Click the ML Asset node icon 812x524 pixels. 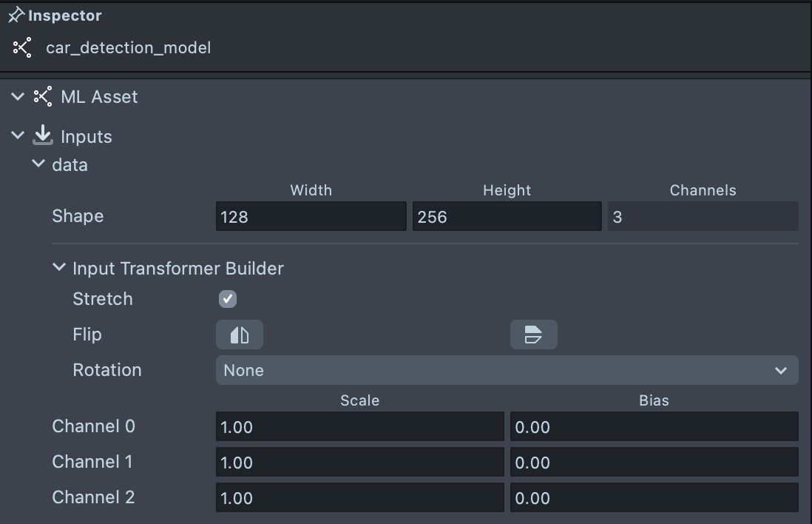pyautogui.click(x=43, y=97)
